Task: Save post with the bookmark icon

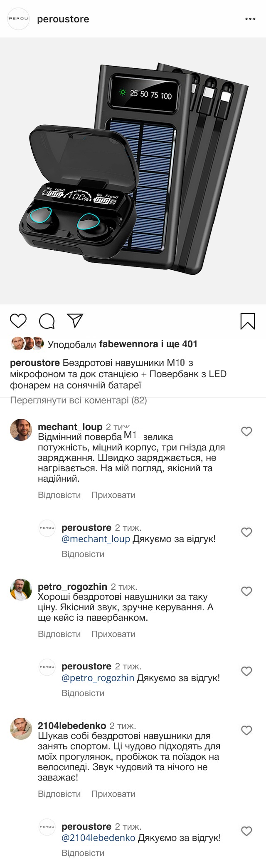Action: 248,321
